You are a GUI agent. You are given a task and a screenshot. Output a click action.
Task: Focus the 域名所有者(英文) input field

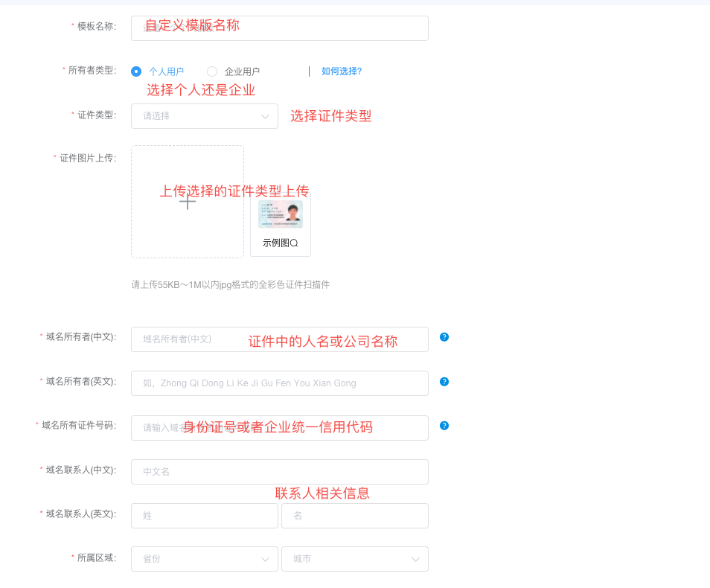point(279,383)
